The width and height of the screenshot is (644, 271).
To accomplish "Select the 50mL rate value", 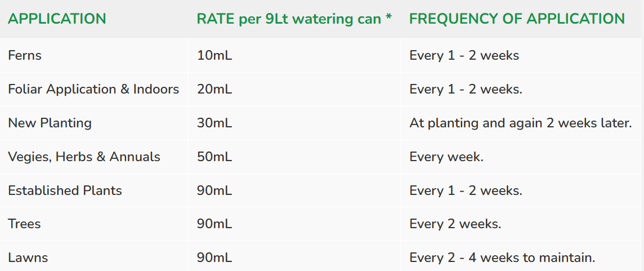I will (x=214, y=157).
